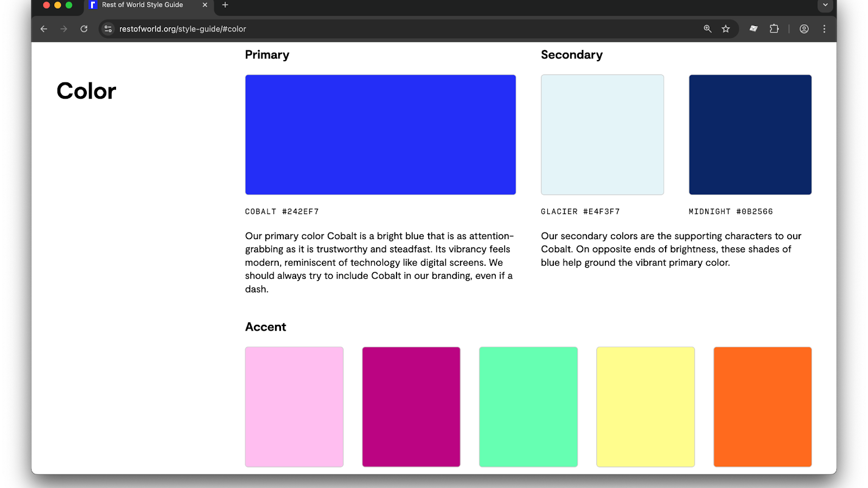Click the Cobalt primary color swatch
Screen dimensions: 868x488
(380, 134)
